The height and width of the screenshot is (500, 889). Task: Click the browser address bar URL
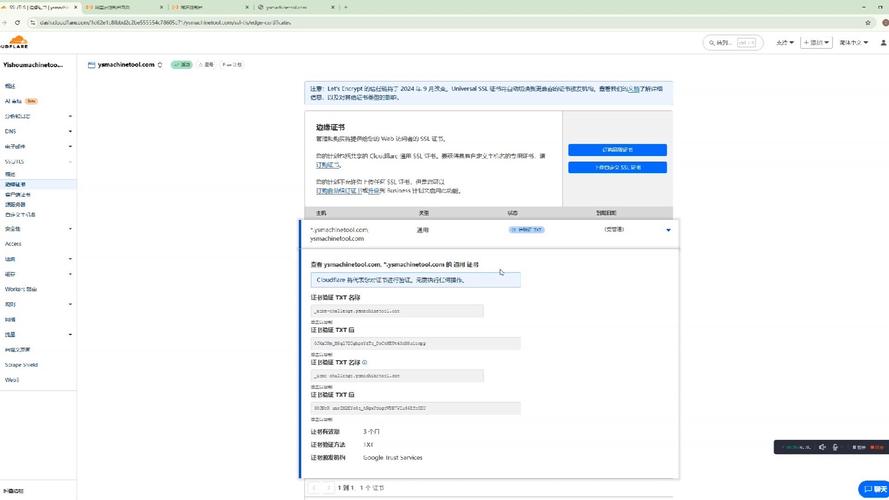pos(166,23)
